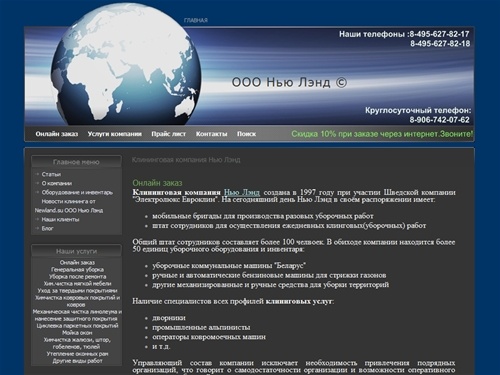This screenshot has height=375, width=500.
Task: Open Циклевка паркетных покрытий link
Action: [77, 326]
